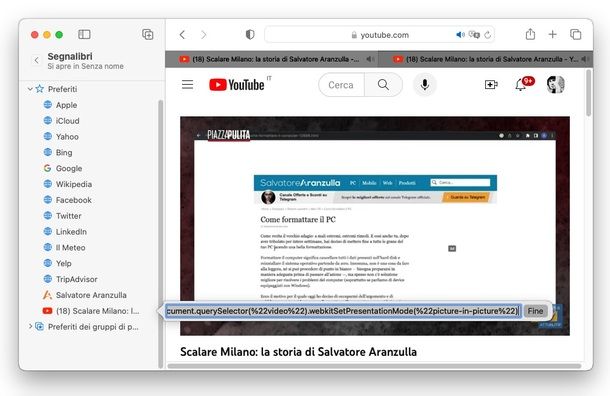Open a new tab with plus icon
Screen dimensions: 610x396
[x=552, y=35]
